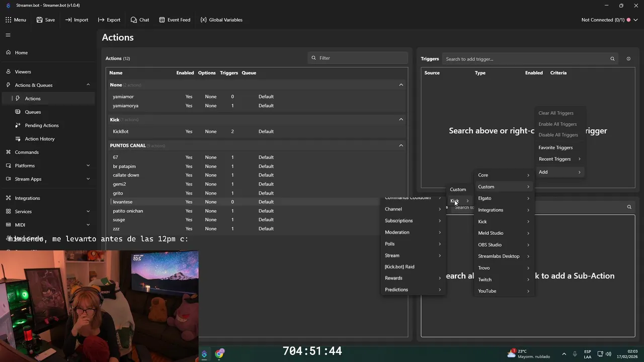Open the Moderation trigger submenu
Screen dimensions: 644x362
413,232
